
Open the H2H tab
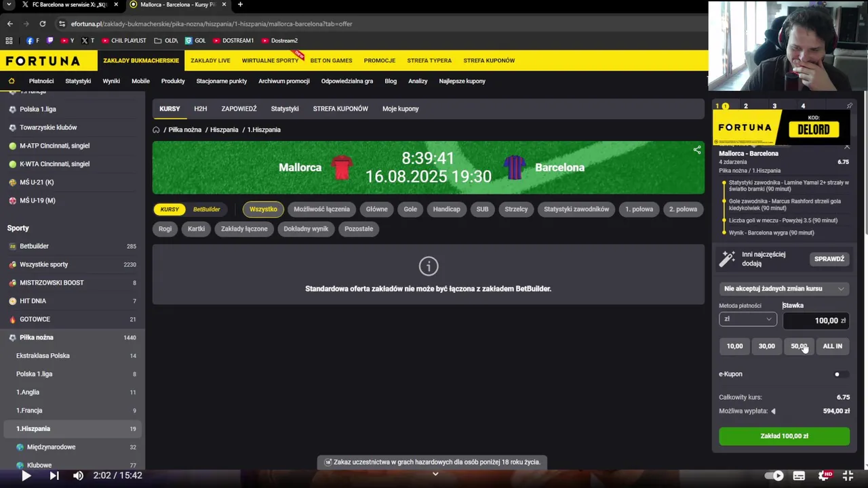coord(200,109)
